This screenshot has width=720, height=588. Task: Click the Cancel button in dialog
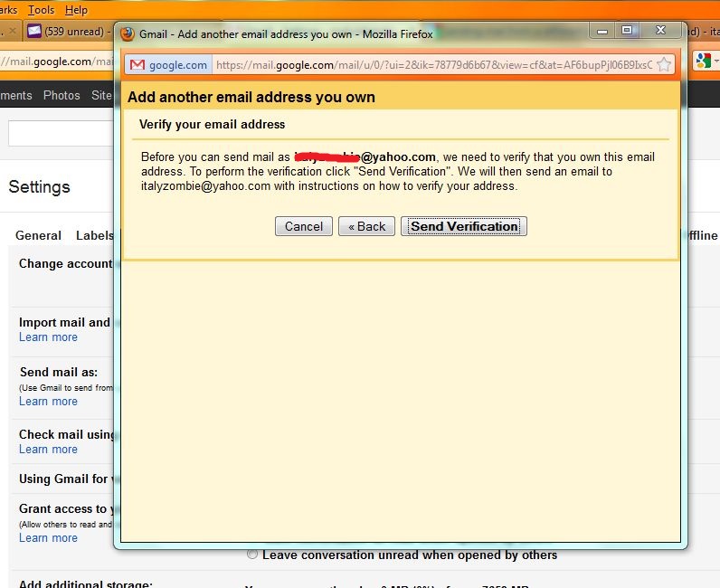[x=304, y=226]
